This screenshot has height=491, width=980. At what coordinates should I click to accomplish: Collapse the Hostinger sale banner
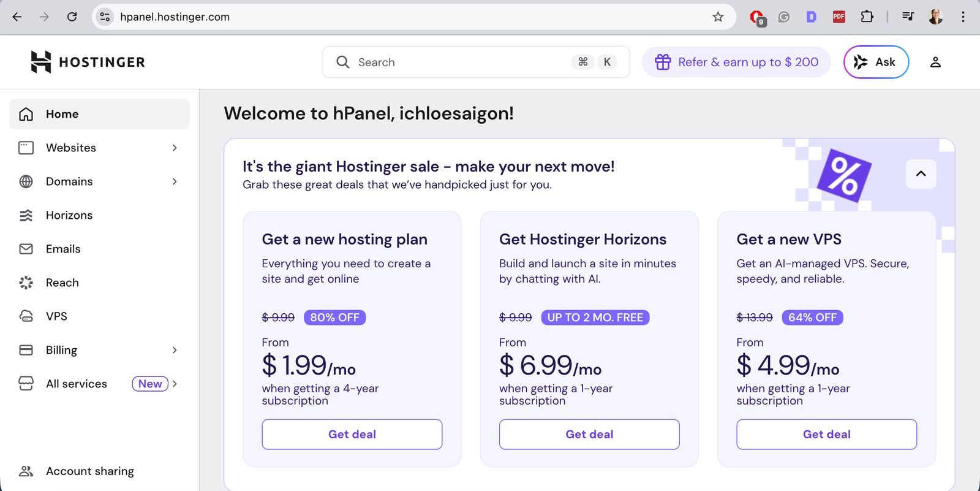tap(921, 174)
